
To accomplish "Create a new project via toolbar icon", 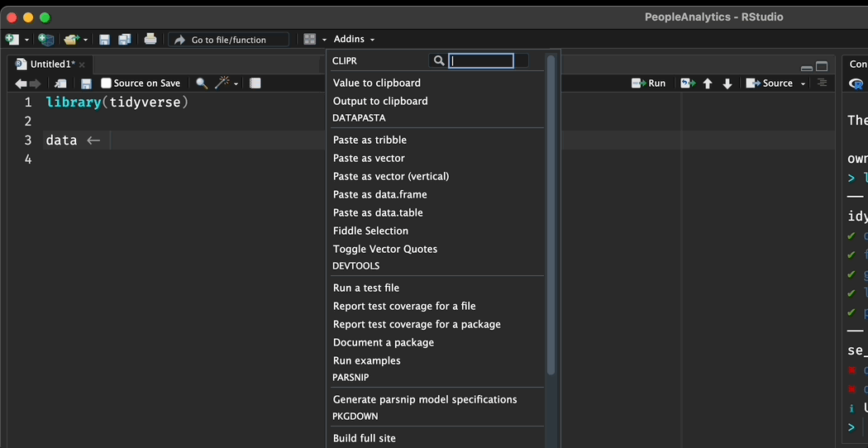I will (x=46, y=40).
